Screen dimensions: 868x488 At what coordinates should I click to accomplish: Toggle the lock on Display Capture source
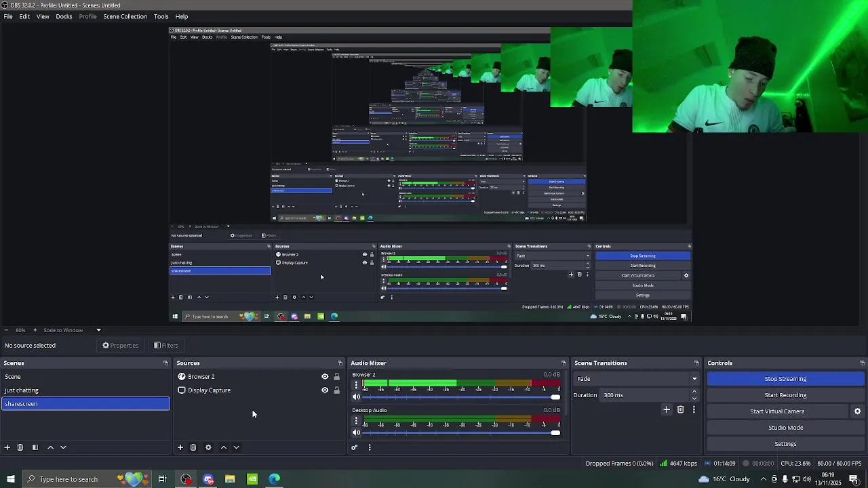tap(336, 390)
